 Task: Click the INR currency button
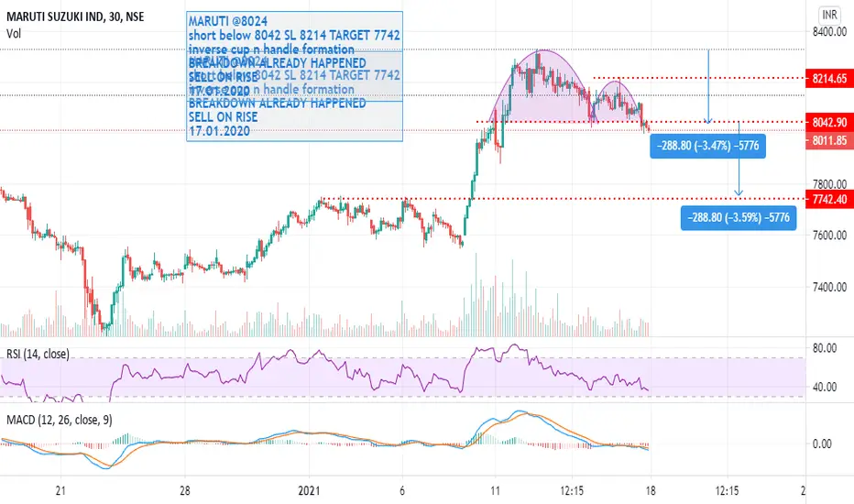(x=829, y=15)
